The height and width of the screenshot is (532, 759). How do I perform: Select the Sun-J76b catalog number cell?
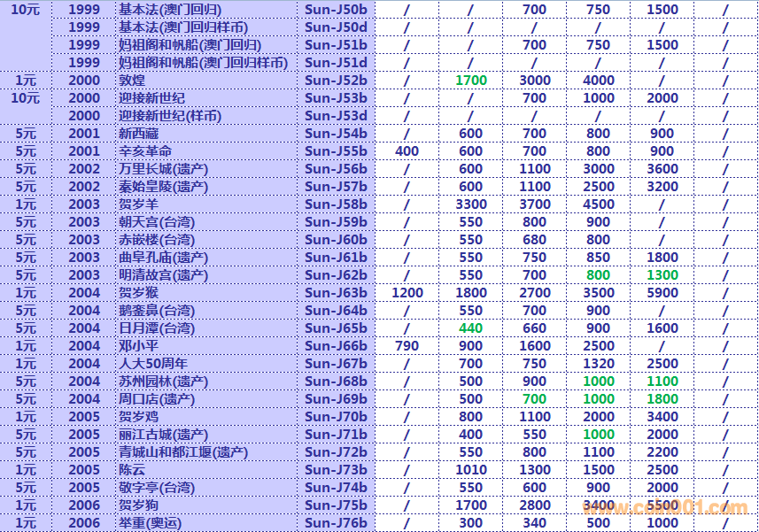pyautogui.click(x=336, y=523)
